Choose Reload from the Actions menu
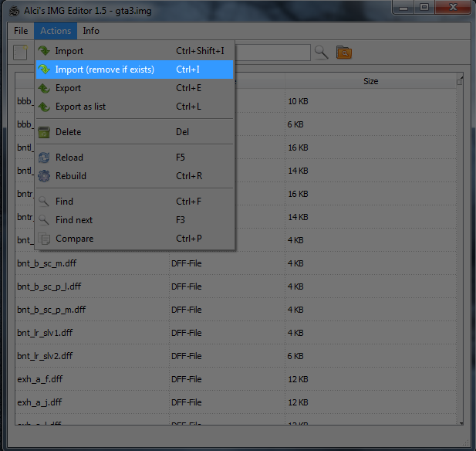Viewport: 476px width, 451px height. [134, 158]
